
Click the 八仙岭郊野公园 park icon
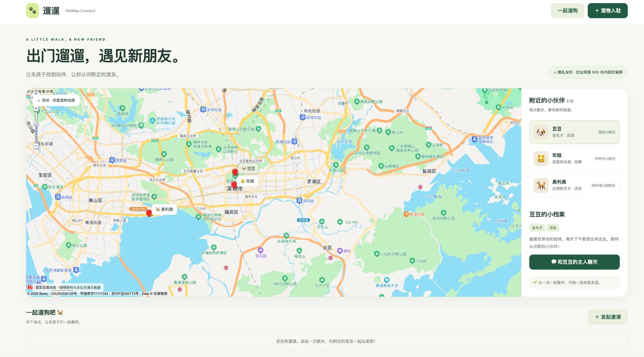coord(377,254)
